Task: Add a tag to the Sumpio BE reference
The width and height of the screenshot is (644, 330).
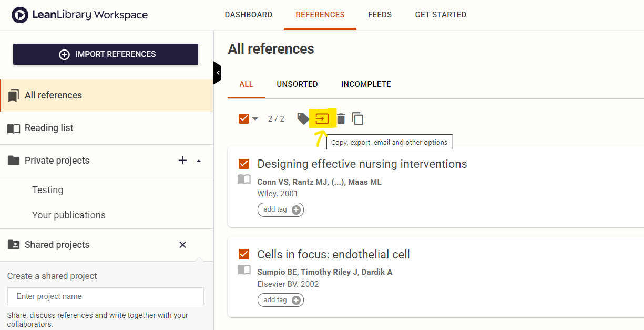Action: (x=281, y=299)
